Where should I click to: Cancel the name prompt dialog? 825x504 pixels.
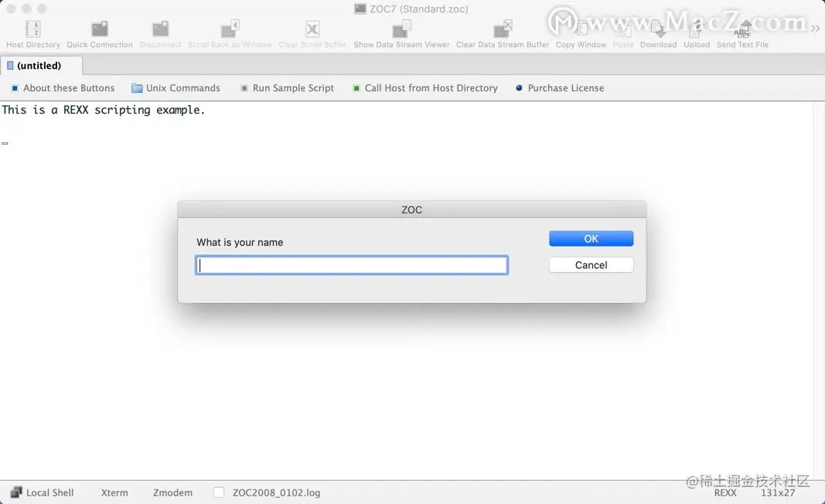[591, 264]
